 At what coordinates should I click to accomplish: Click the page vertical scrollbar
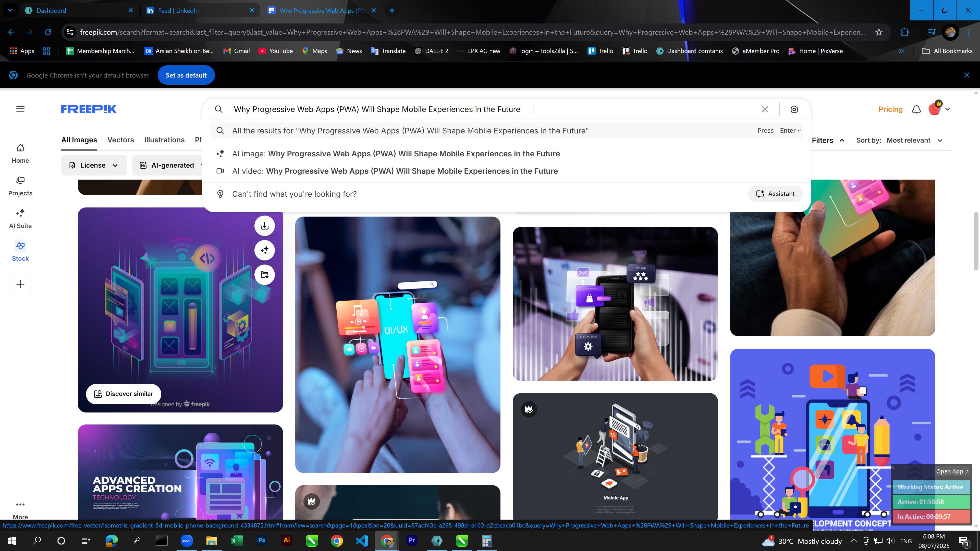pyautogui.click(x=976, y=241)
